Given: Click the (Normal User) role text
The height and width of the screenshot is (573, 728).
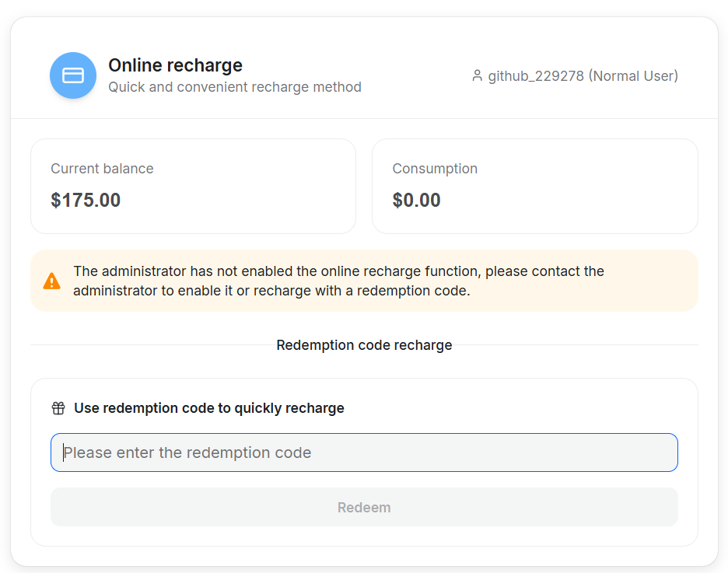Looking at the screenshot, I should [x=633, y=76].
